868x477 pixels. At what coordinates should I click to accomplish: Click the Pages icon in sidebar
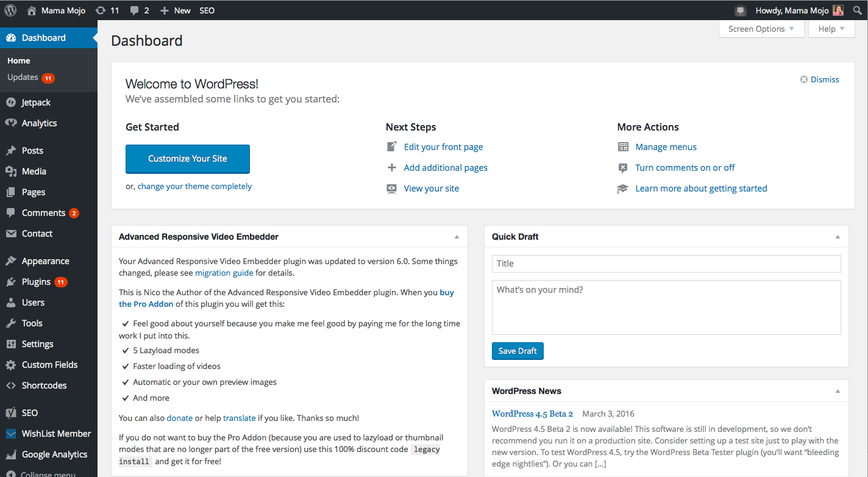tap(11, 192)
